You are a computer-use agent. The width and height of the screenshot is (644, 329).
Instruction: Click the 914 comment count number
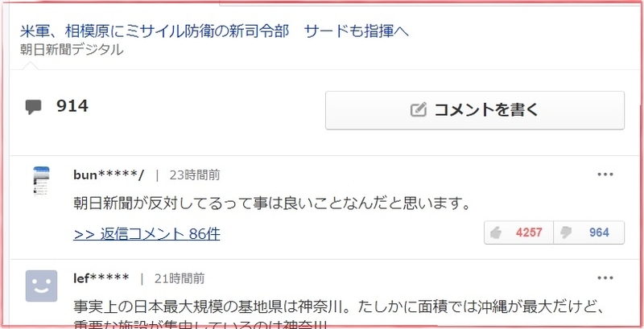pos(72,106)
